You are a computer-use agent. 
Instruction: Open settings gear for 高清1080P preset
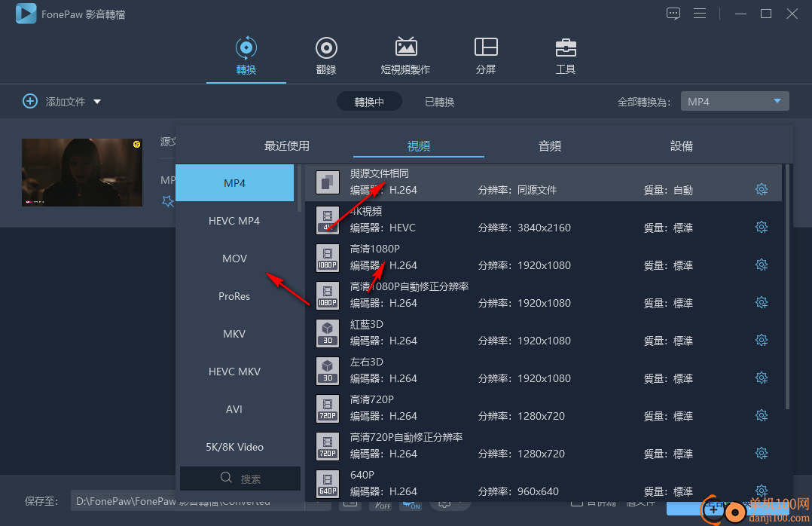tap(762, 265)
